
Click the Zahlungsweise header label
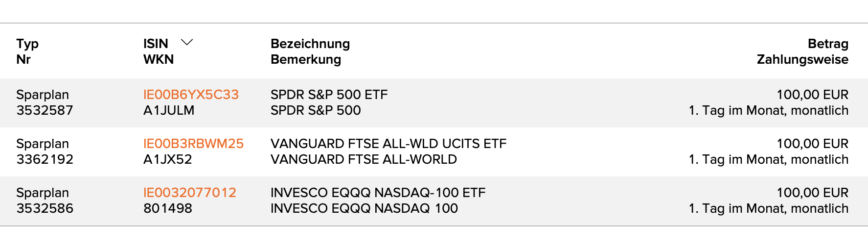[802, 59]
